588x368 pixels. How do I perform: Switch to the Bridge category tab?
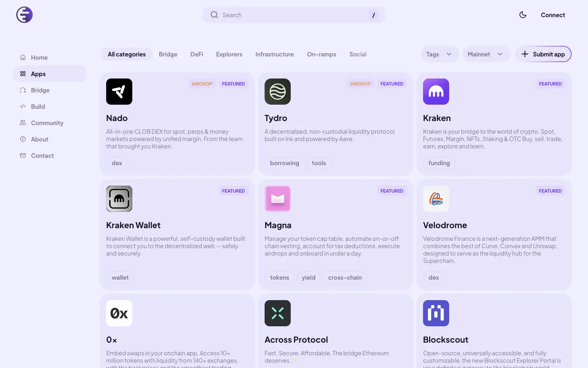(x=168, y=54)
